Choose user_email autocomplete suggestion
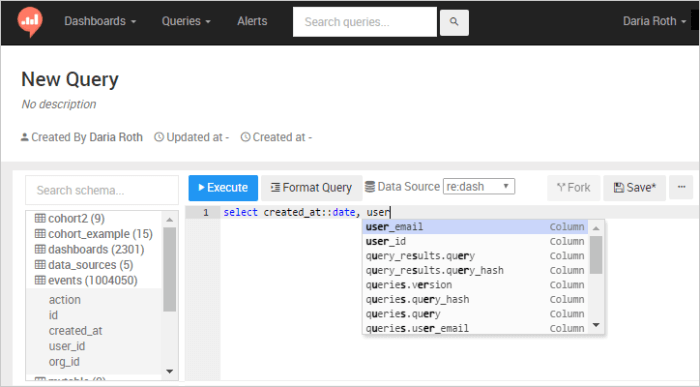 tap(475, 227)
